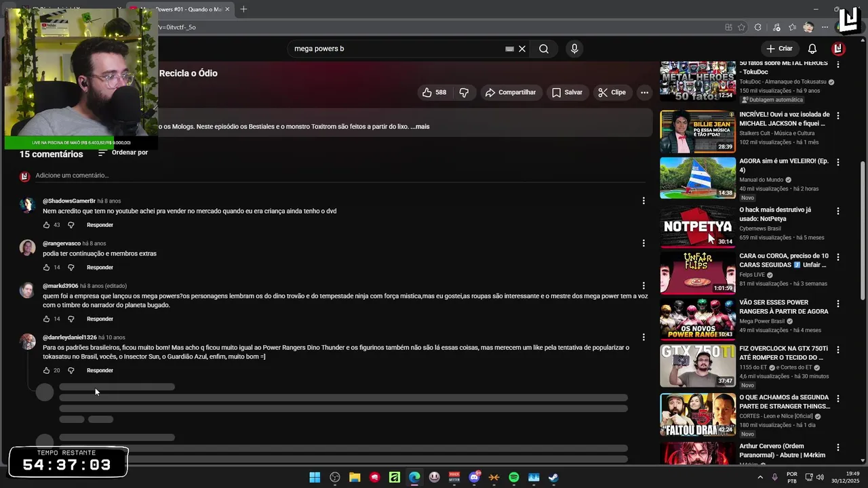
Task: Open the YouTube account avatar menu
Action: pyautogui.click(x=838, y=49)
